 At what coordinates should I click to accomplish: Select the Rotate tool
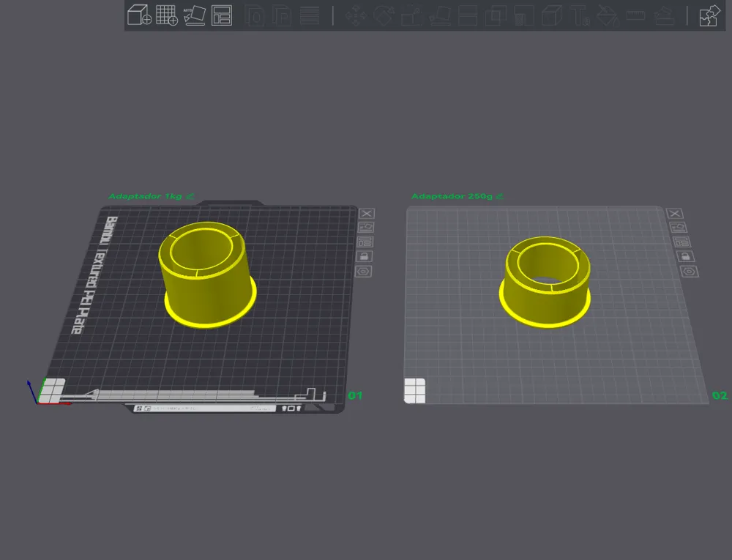(x=384, y=15)
